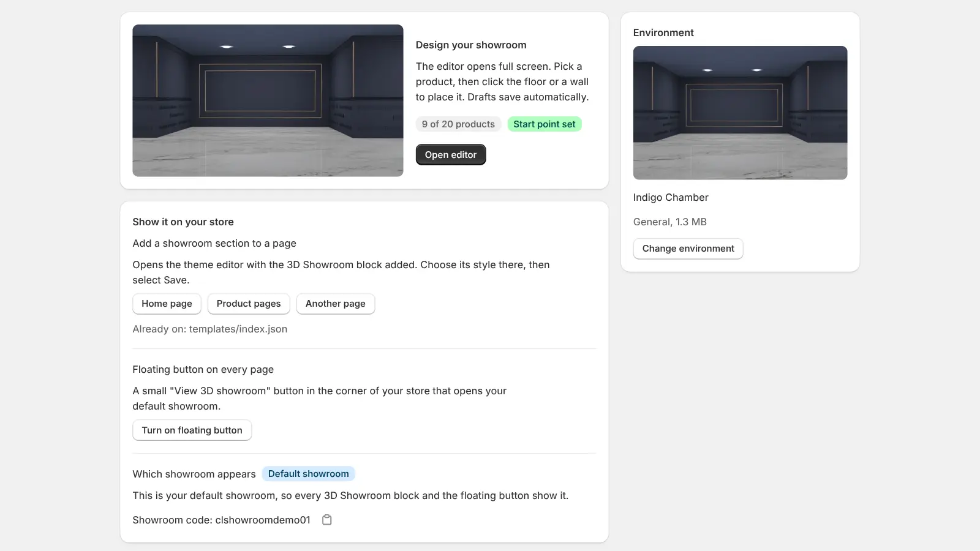Choose Another page for the showroom section
This screenshot has width=980, height=551.
pyautogui.click(x=336, y=304)
